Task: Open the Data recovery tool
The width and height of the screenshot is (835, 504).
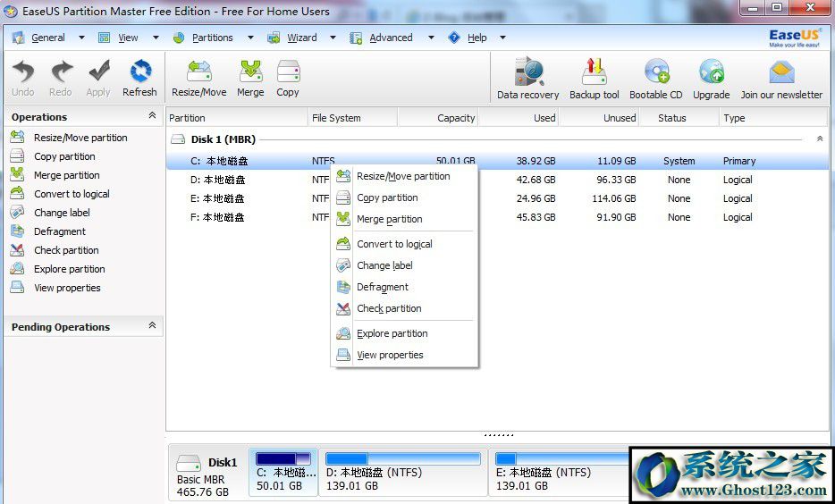Action: (x=527, y=79)
